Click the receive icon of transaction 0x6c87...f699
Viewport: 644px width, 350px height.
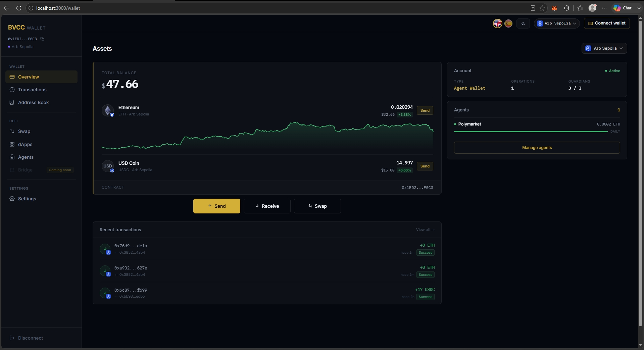[105, 293]
